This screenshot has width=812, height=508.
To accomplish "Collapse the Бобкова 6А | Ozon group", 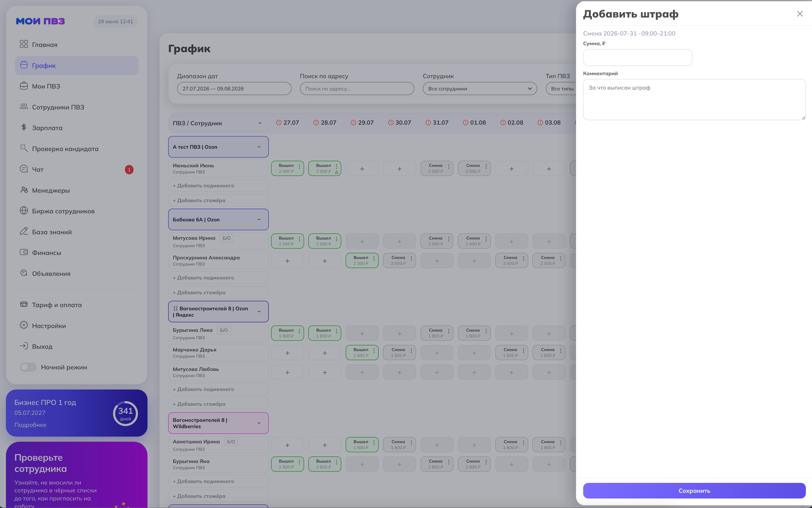I will (x=259, y=220).
